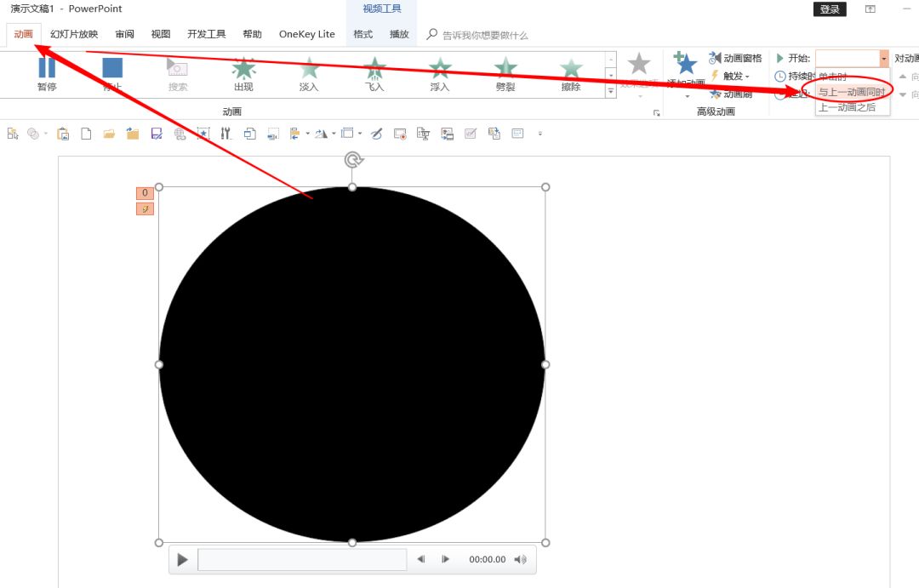Screen dimensions: 919x588
Task: Click the purple save icon in quick toolbar
Action: [x=157, y=134]
